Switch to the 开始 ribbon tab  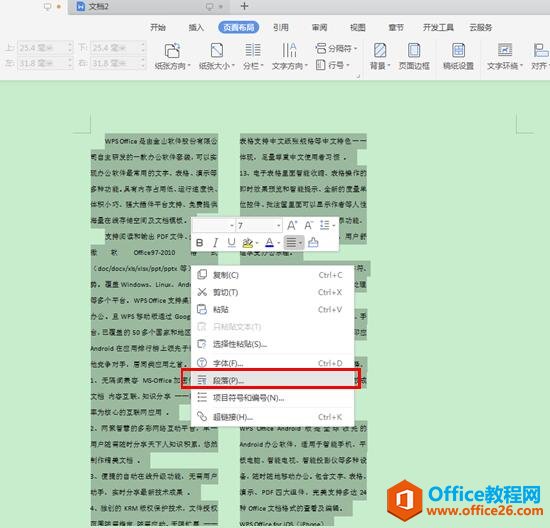pyautogui.click(x=158, y=27)
